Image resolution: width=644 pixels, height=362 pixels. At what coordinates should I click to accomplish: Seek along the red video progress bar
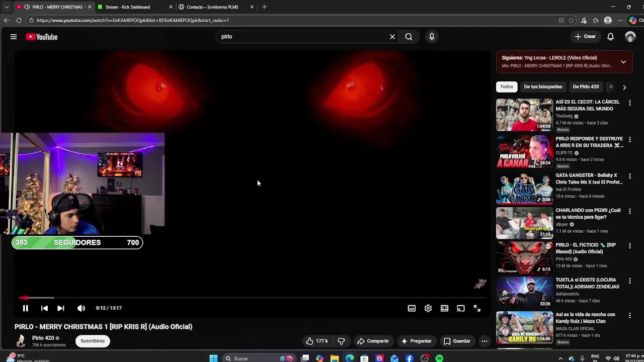click(252, 298)
